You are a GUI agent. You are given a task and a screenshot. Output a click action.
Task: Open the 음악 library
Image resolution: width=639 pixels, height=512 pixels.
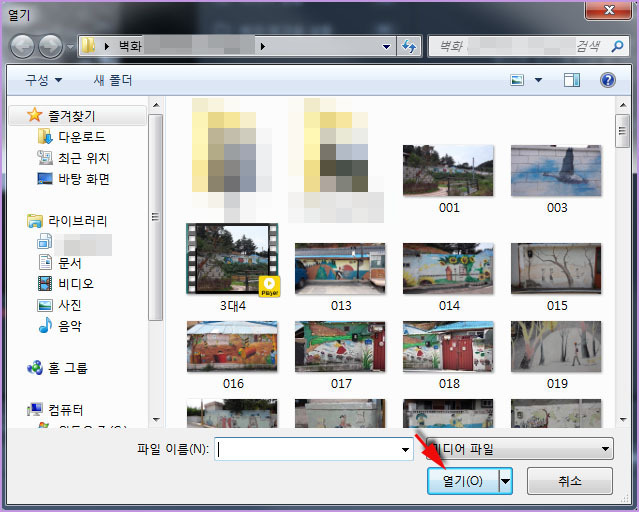70,326
